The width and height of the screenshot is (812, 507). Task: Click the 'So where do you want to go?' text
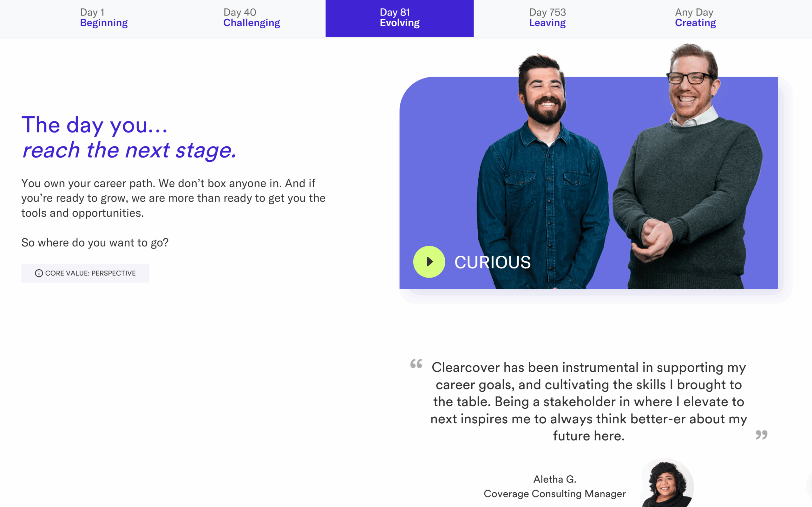pos(95,243)
